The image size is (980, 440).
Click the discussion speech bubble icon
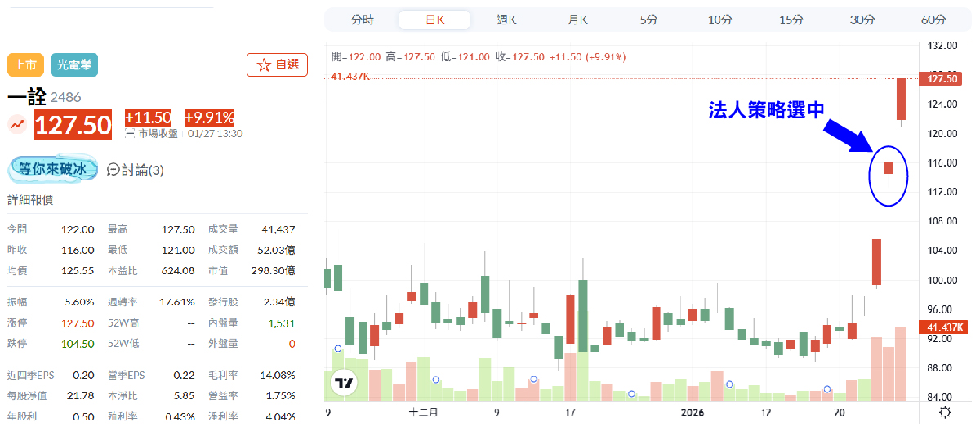click(x=114, y=170)
